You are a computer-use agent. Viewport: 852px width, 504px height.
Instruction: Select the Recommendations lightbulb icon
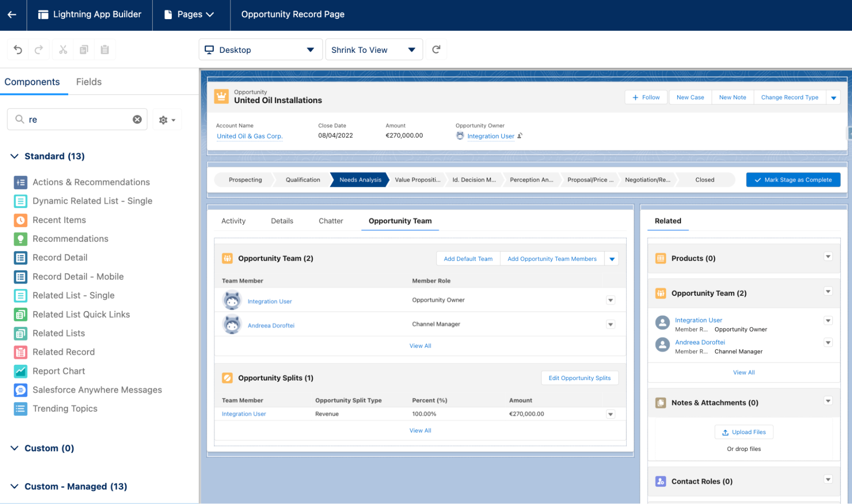(x=20, y=239)
